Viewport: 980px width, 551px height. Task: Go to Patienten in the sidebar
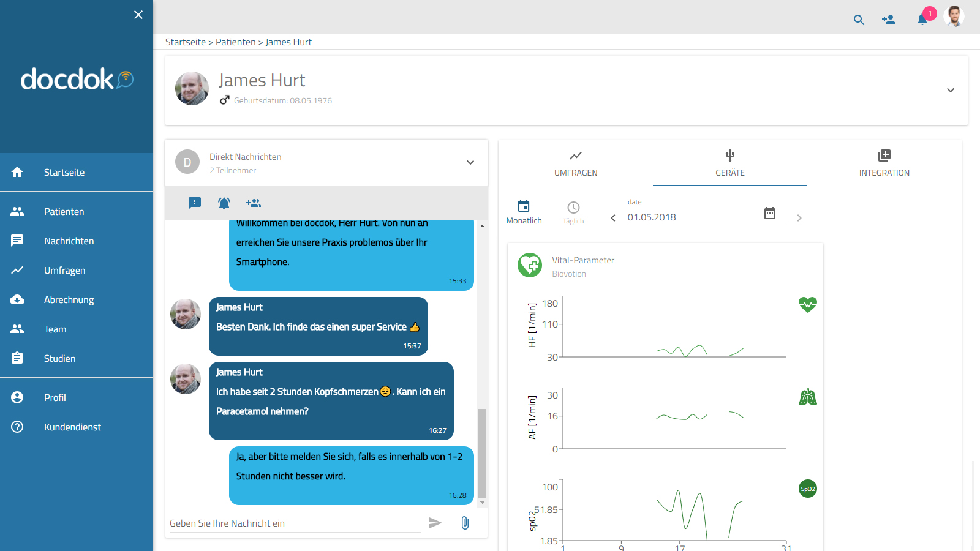tap(64, 211)
